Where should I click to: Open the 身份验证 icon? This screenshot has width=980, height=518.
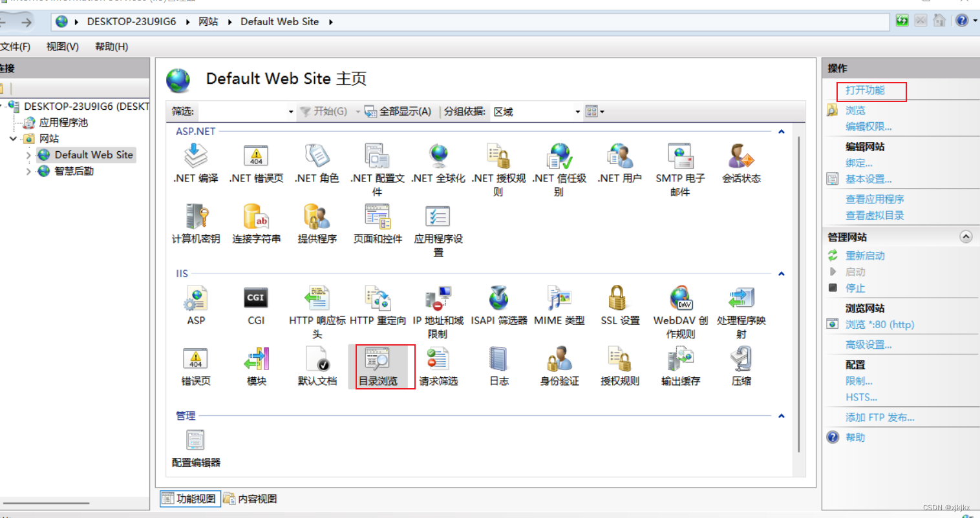tap(559, 359)
